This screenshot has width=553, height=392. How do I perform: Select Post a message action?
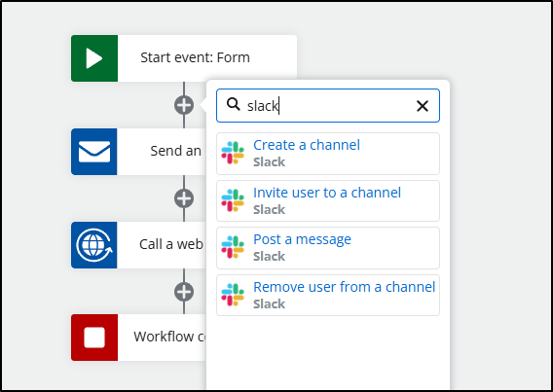click(x=328, y=248)
